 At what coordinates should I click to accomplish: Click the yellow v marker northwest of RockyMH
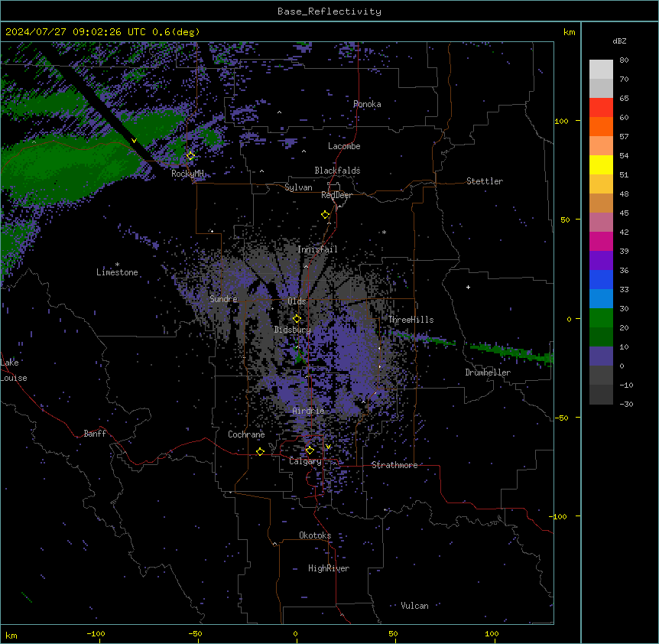(134, 141)
